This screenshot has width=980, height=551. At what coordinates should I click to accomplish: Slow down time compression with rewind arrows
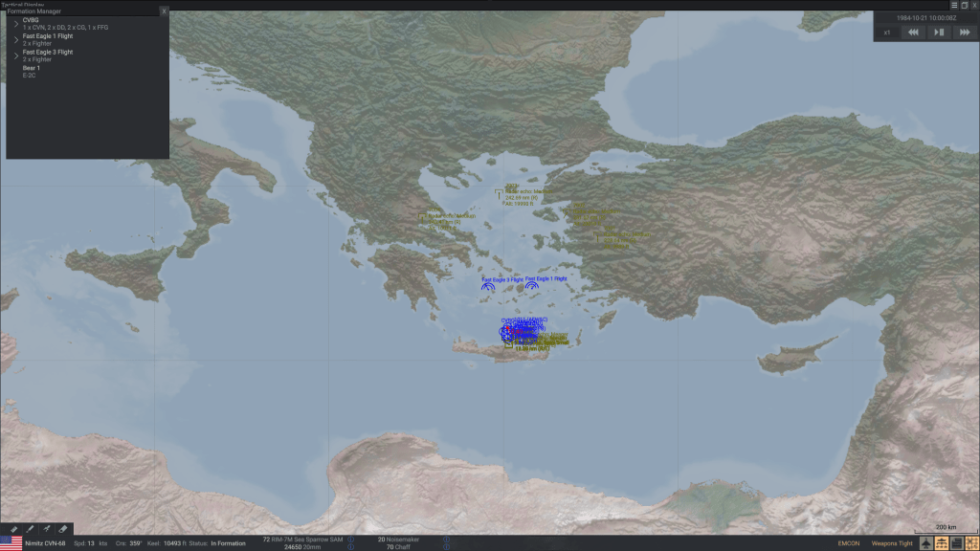tap(913, 33)
